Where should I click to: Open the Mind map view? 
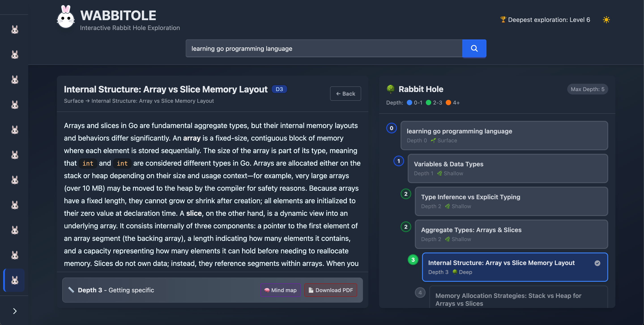pyautogui.click(x=280, y=290)
